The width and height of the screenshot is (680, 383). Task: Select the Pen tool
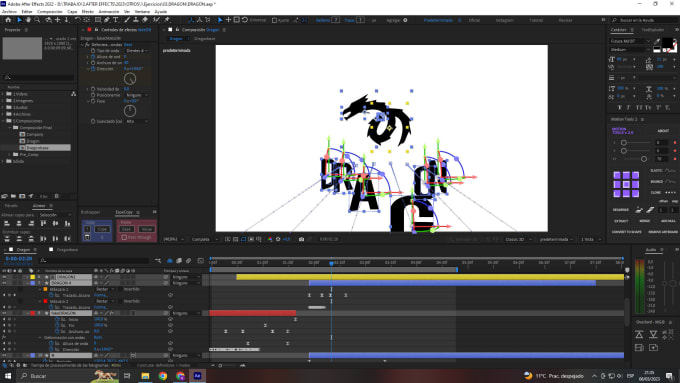(107, 20)
